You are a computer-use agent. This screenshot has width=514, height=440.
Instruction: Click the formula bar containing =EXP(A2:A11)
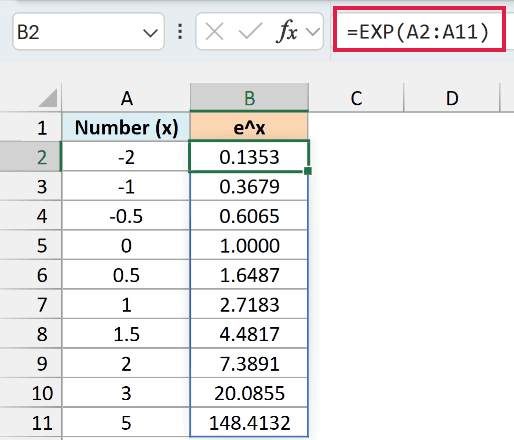point(419,30)
